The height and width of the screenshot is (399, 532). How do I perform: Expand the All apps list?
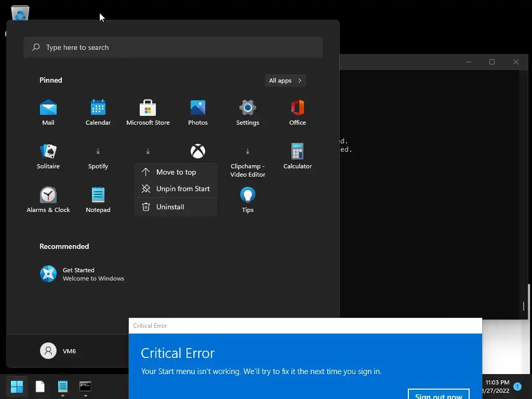(x=285, y=81)
